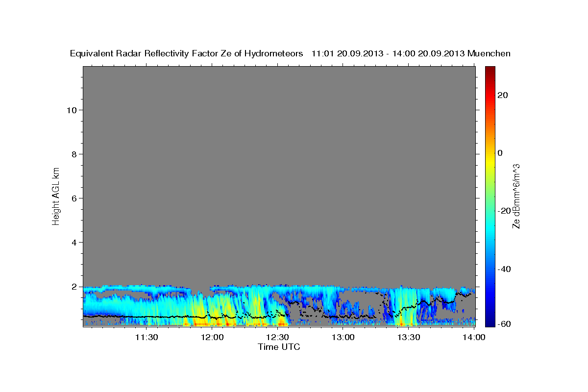Click the 'Height AGL km' axis label
Image resolution: width=588 pixels, height=392 pixels.
(56, 196)
